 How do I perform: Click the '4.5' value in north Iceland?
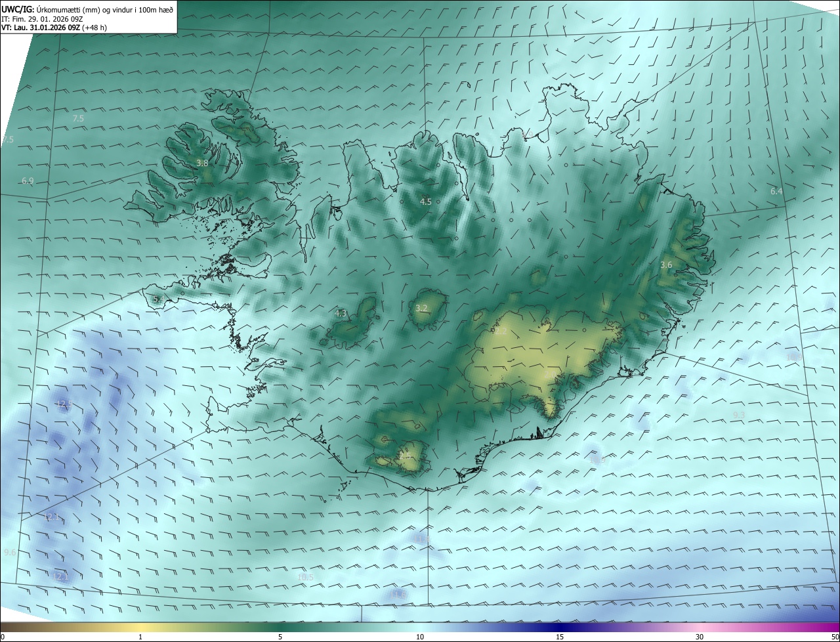point(426,202)
